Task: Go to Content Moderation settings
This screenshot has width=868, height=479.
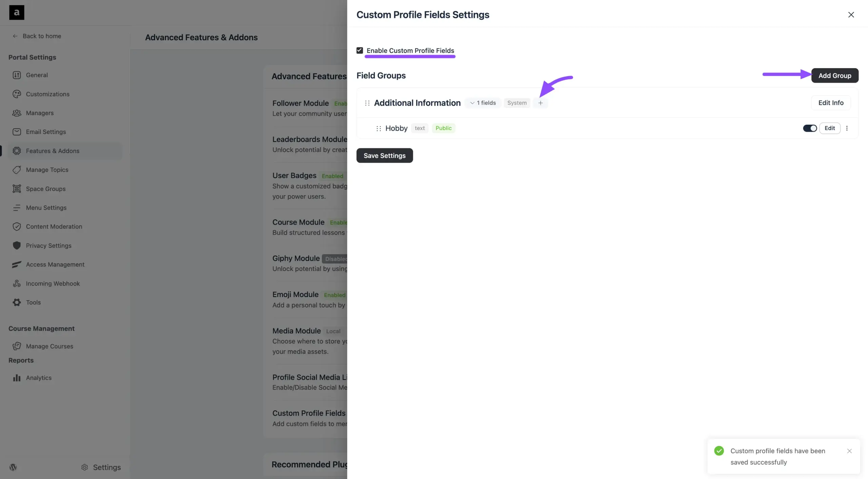Action: point(54,227)
